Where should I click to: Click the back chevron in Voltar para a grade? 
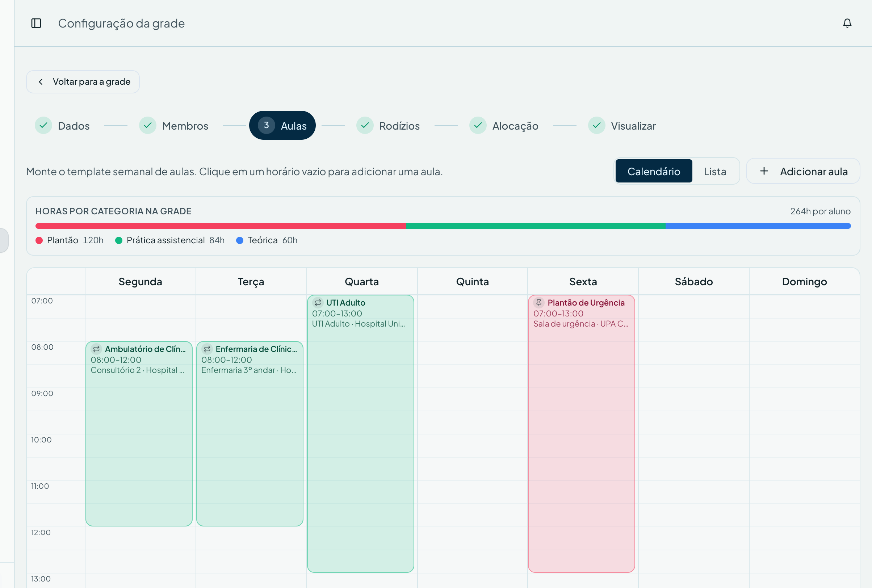click(x=41, y=82)
